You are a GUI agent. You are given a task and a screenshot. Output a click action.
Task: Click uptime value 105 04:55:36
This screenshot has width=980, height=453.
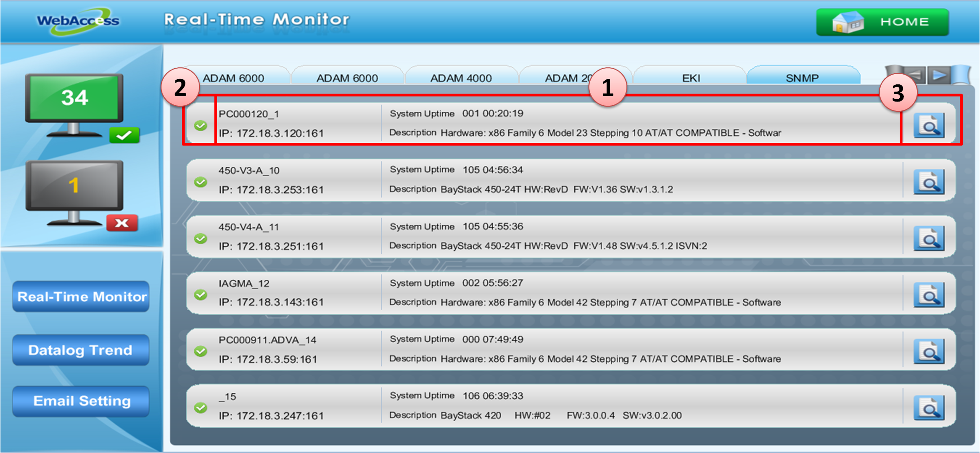click(493, 227)
